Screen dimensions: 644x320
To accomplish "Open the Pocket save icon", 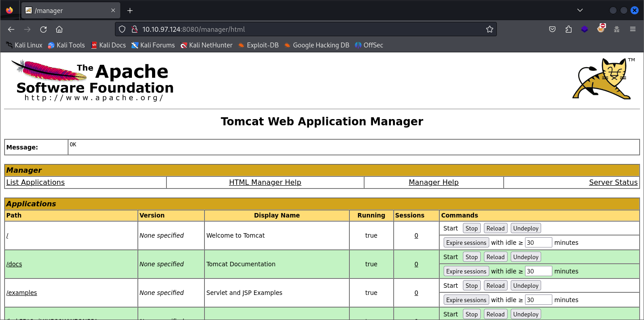I will tap(552, 30).
